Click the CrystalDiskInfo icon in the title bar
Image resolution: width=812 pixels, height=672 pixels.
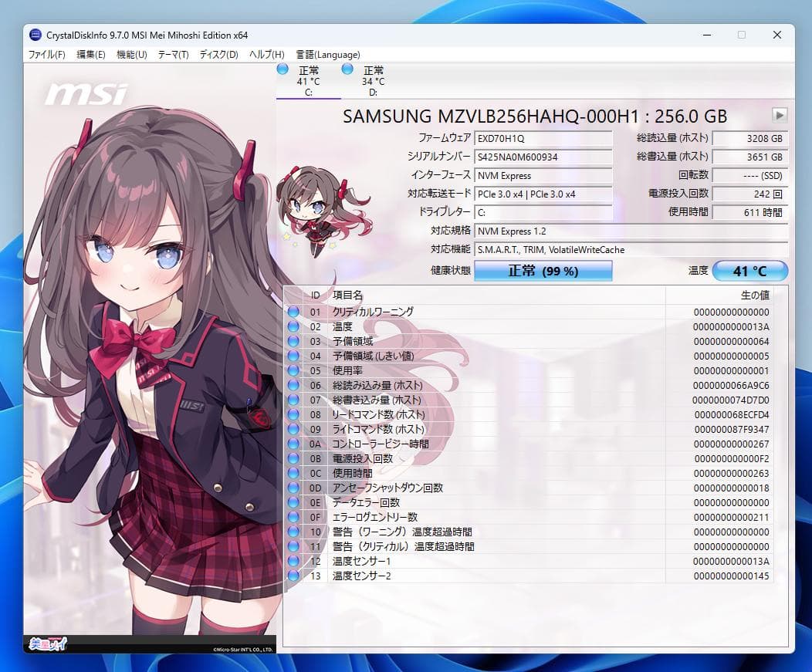pos(34,35)
